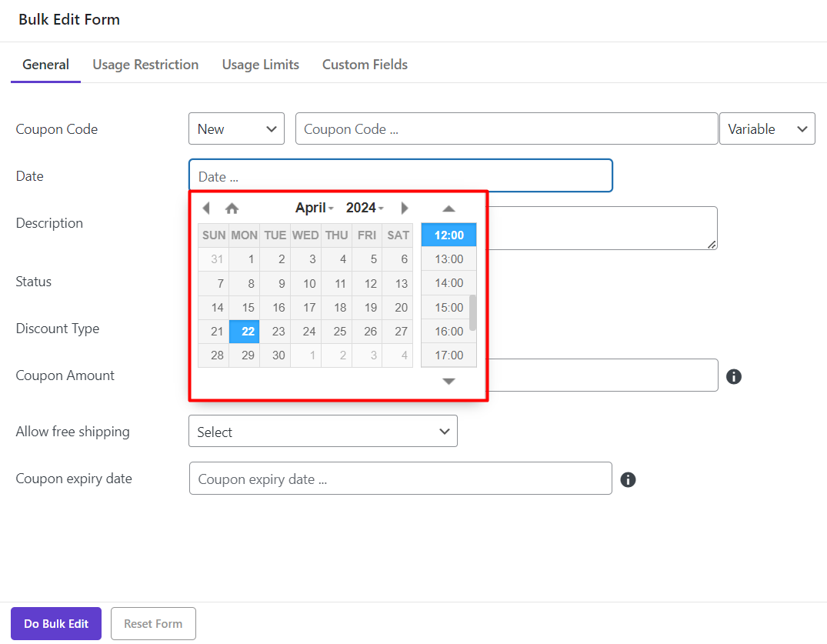Open the 2024 year selector

point(365,208)
